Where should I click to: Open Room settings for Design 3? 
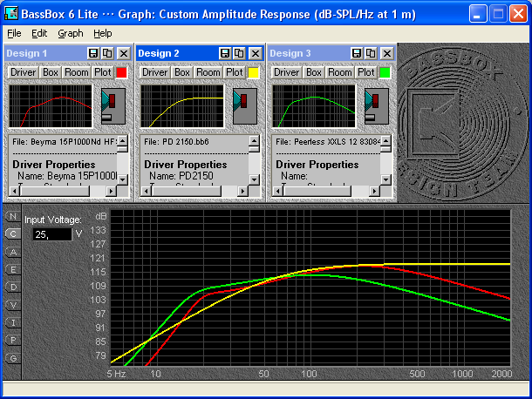pyautogui.click(x=339, y=72)
